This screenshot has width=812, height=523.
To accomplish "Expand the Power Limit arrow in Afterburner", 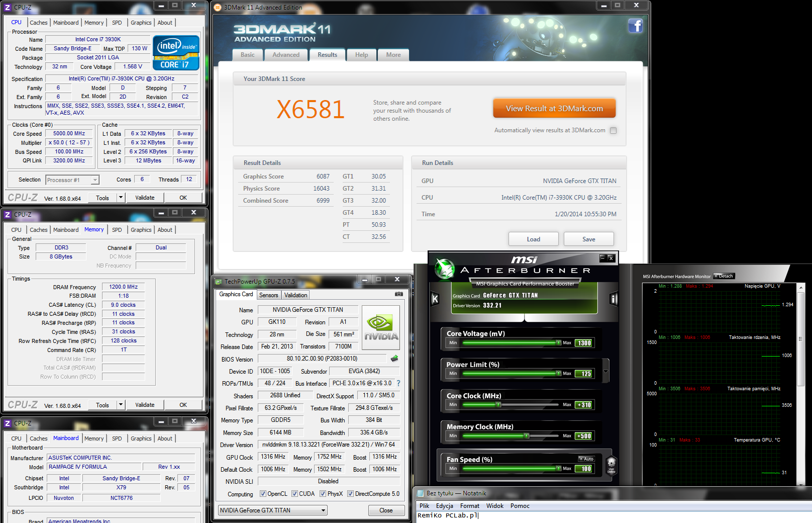I will pos(605,372).
